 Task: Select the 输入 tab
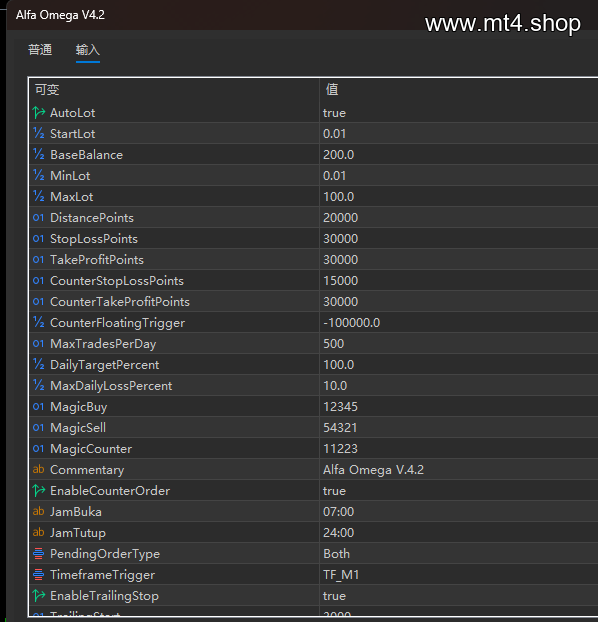pyautogui.click(x=88, y=50)
